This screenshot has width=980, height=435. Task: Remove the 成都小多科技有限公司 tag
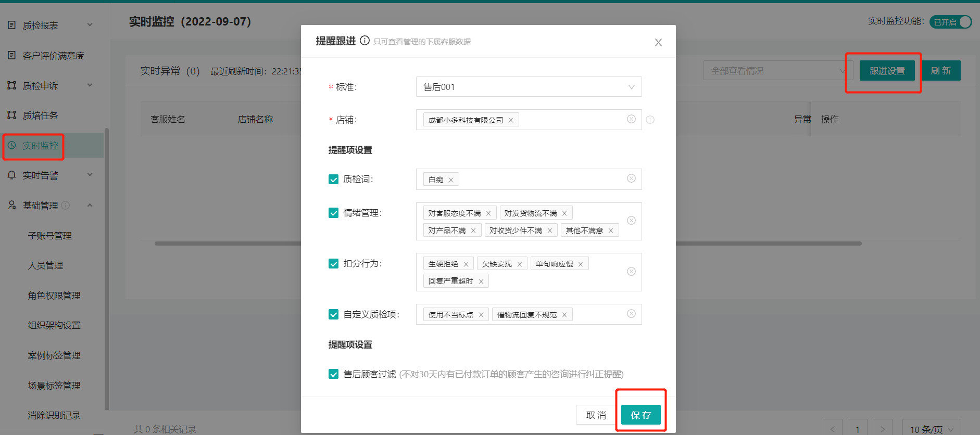click(511, 120)
